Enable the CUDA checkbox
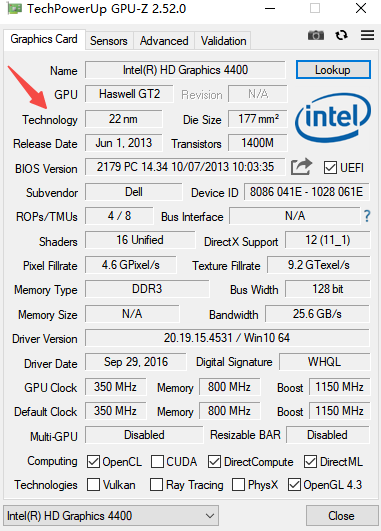This screenshot has width=381, height=531. (x=157, y=462)
